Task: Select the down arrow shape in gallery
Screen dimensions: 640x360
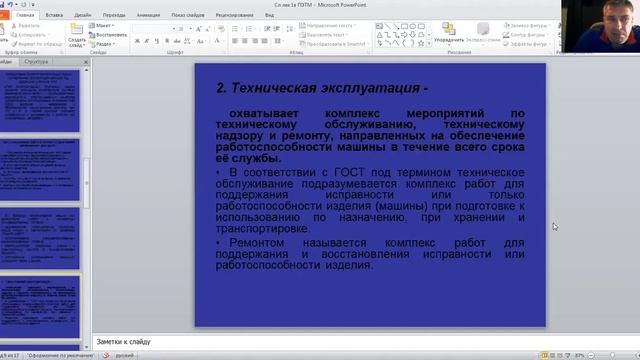Action: tap(413, 35)
